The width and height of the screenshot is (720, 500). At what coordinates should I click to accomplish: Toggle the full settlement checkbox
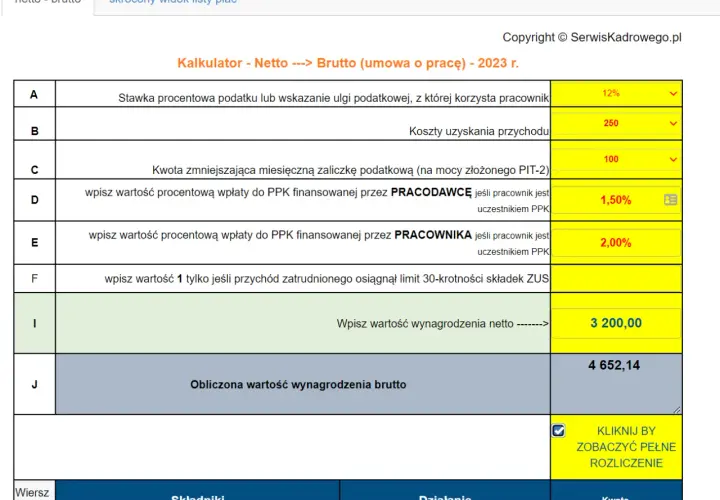tap(558, 431)
